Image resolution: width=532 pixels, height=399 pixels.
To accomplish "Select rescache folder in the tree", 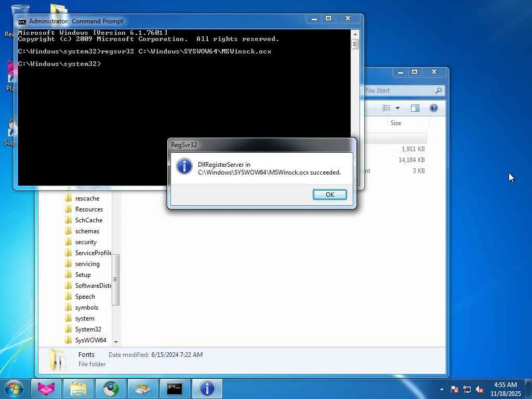I will [87, 198].
